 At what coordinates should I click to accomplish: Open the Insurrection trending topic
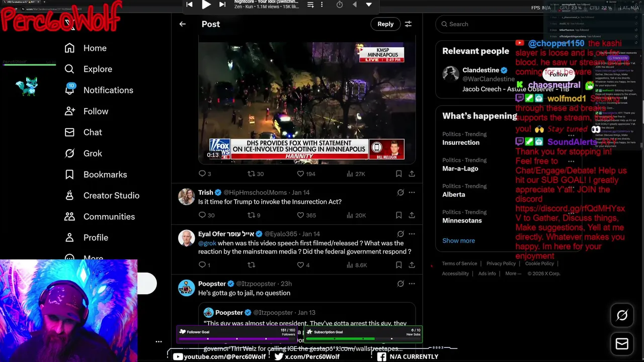point(461,143)
